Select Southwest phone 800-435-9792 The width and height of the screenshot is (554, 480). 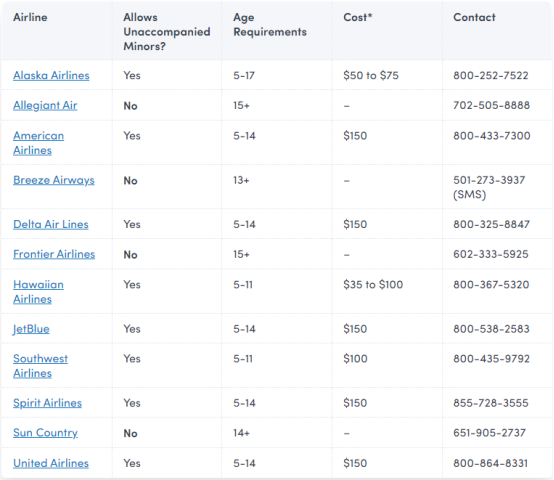click(x=491, y=358)
